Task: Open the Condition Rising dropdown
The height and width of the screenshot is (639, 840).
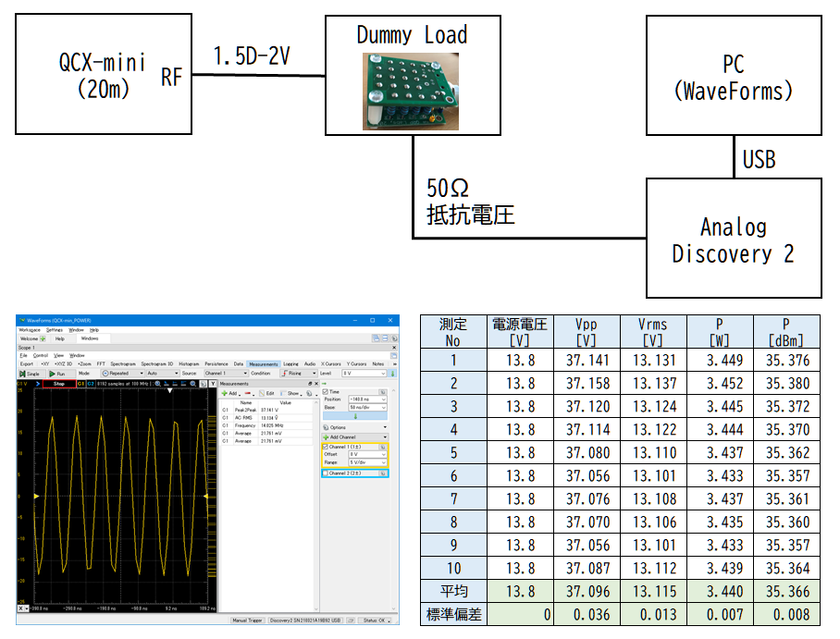Action: (299, 374)
